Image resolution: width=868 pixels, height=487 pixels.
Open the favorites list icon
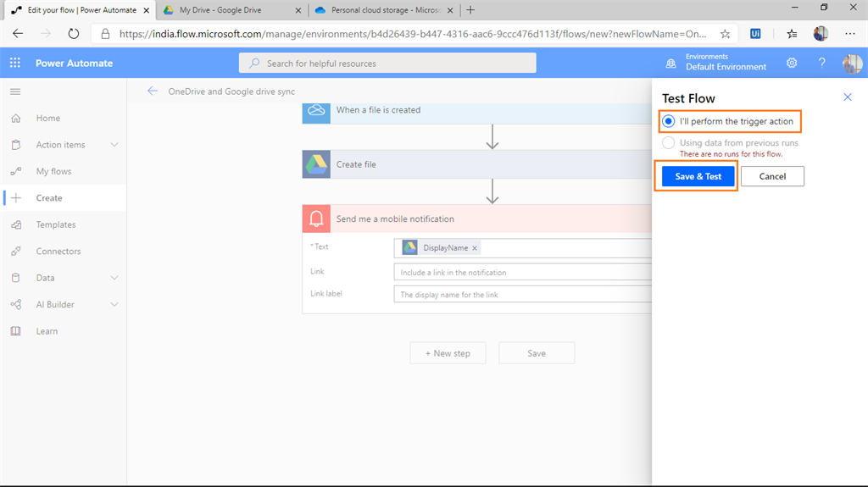coord(793,34)
